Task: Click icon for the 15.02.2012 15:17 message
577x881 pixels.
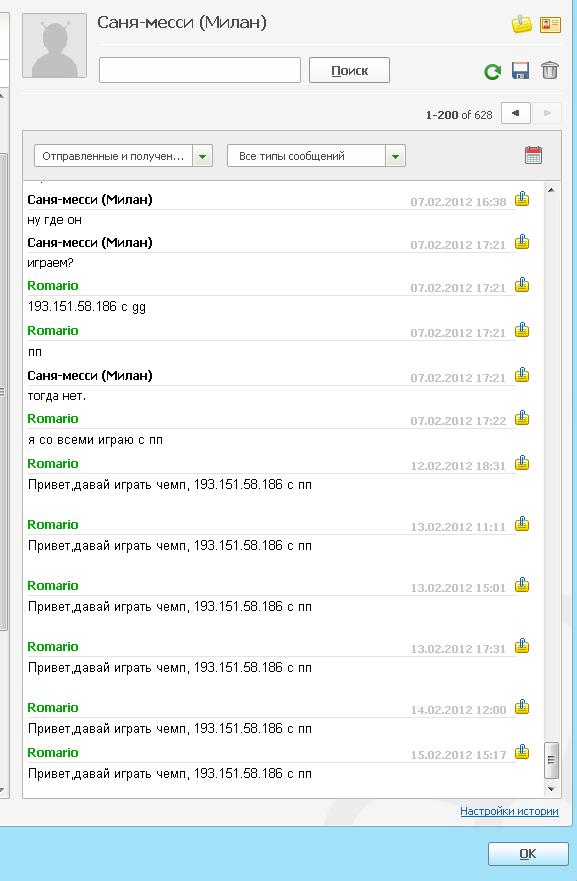Action: [522, 752]
